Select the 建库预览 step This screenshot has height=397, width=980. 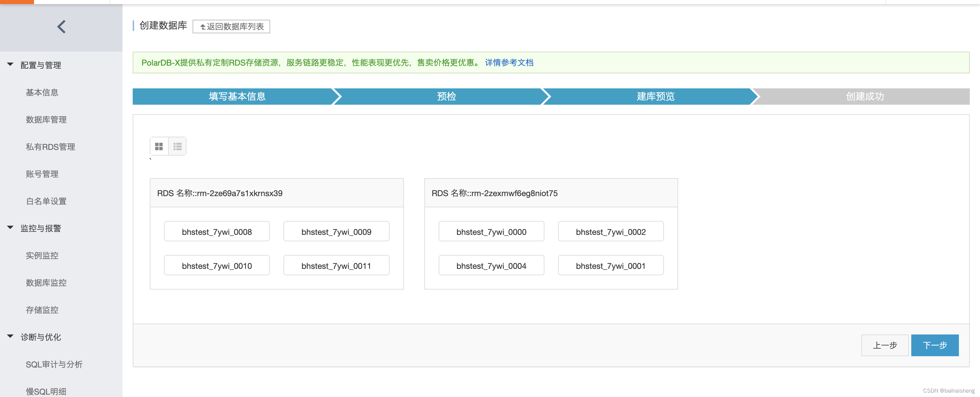pos(655,97)
